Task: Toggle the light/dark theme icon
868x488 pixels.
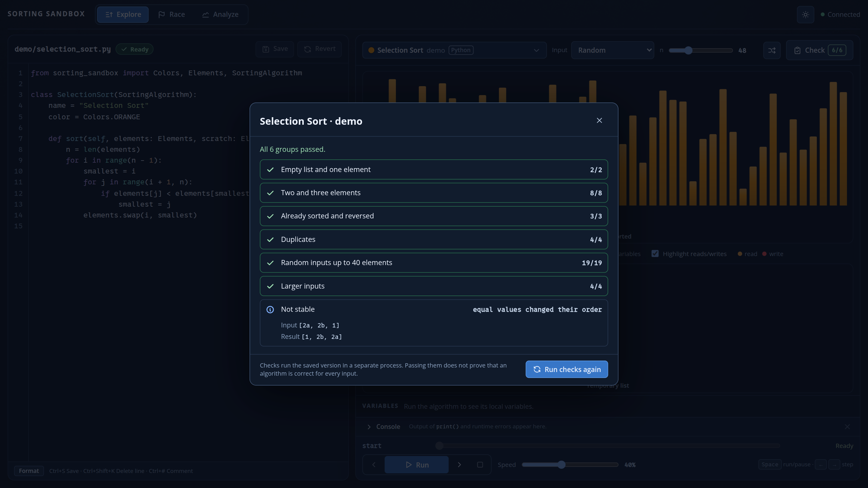Action: tap(805, 14)
